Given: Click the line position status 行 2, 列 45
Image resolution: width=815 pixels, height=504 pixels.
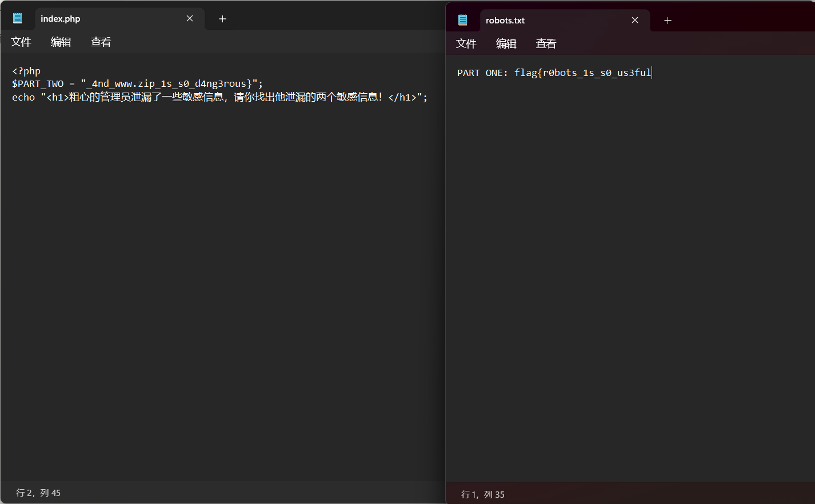Looking at the screenshot, I should (x=38, y=493).
